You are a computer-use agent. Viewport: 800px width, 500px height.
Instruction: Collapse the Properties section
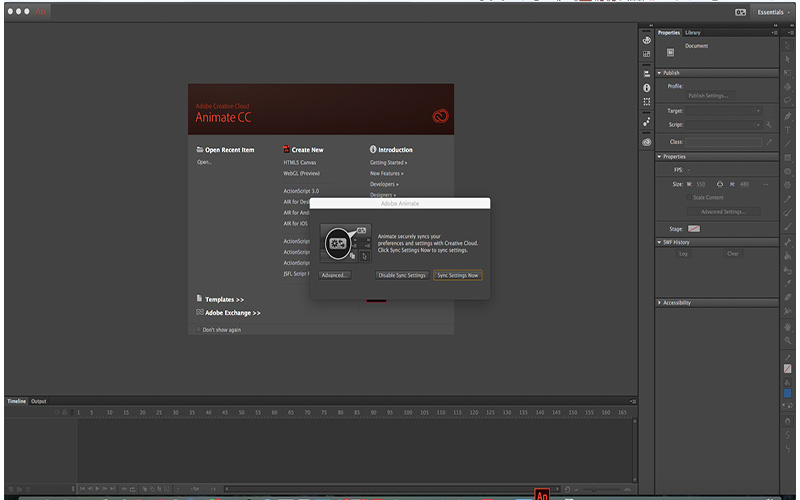pos(659,157)
